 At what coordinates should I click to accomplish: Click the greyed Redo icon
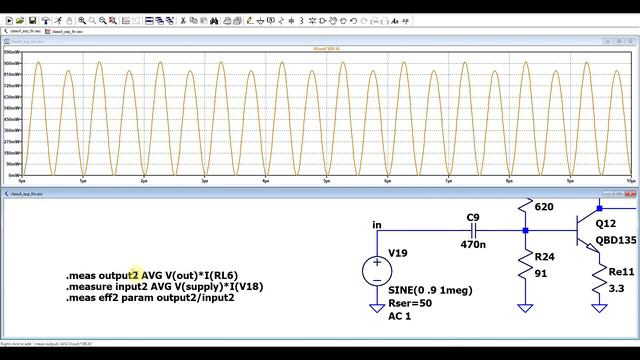coord(364,20)
